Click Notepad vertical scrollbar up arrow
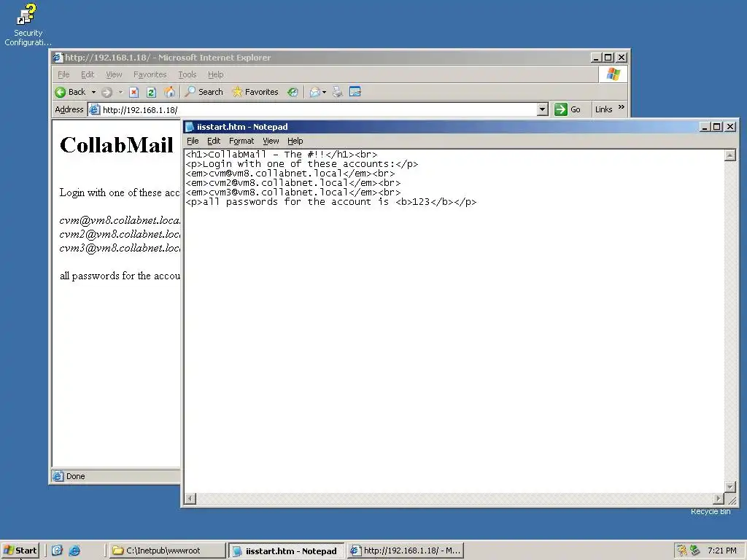 coord(729,155)
